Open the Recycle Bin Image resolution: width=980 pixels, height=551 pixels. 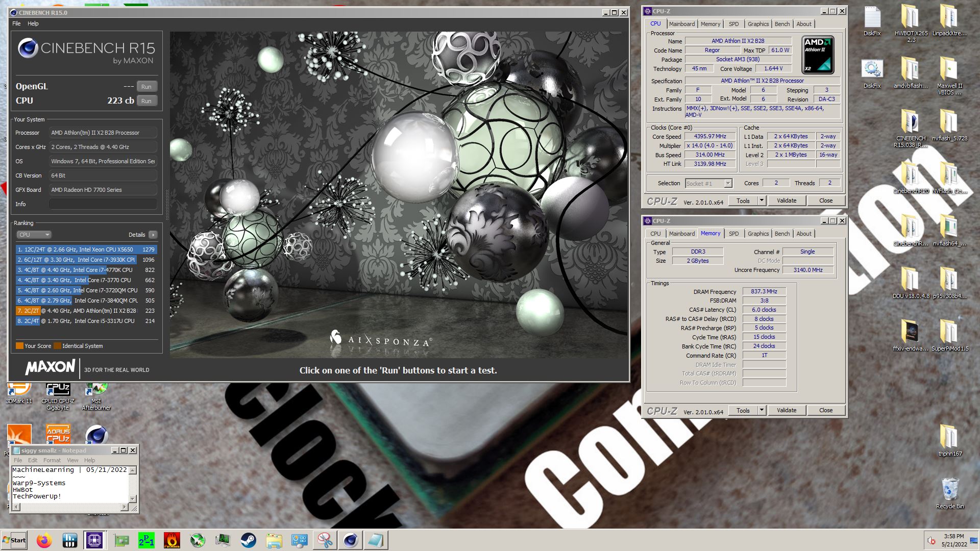[949, 493]
